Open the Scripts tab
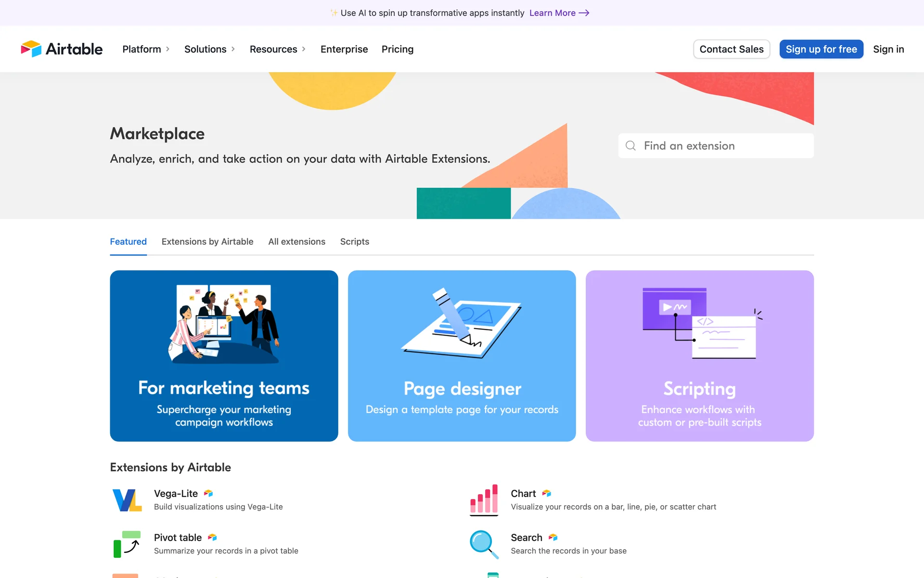 (355, 241)
